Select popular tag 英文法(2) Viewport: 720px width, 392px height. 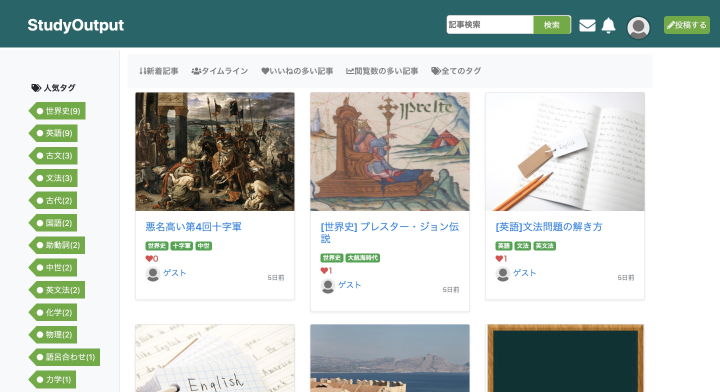57,290
